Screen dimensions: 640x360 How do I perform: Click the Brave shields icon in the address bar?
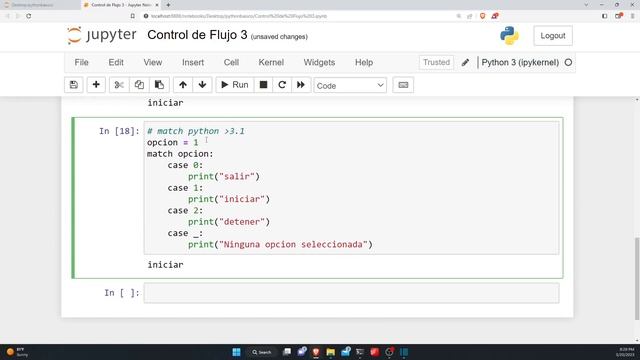pos(482,16)
